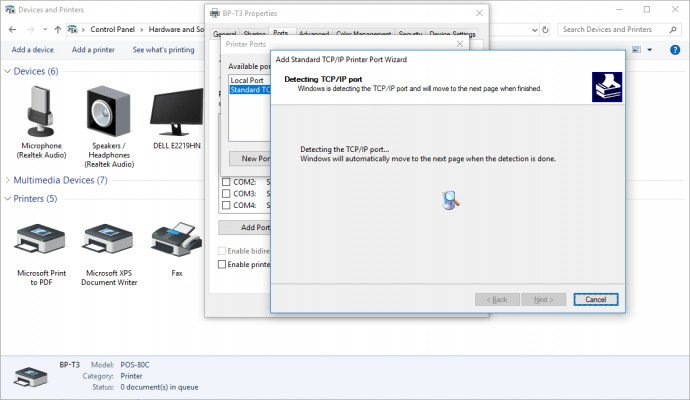
Task: Click the Forward arrow in Devices and Printers
Action: tap(30, 29)
